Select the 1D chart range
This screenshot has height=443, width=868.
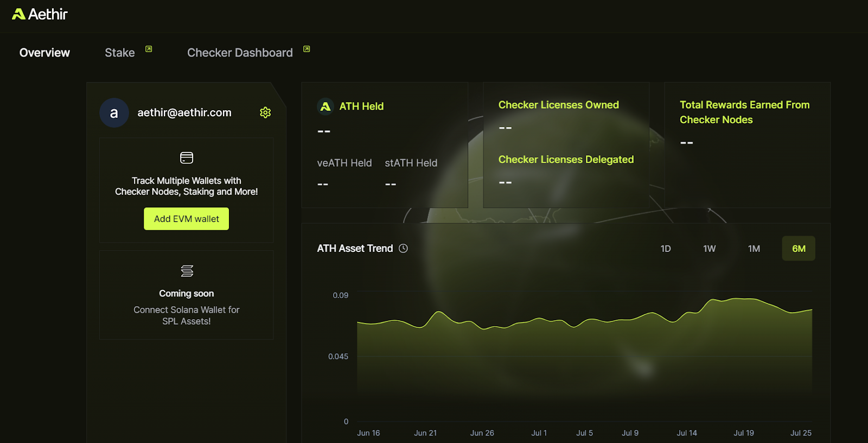(666, 249)
